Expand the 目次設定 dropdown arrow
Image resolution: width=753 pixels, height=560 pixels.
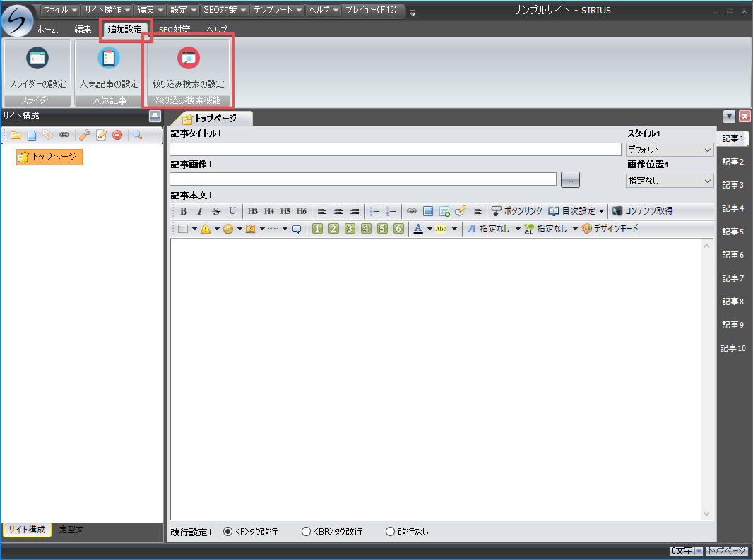pyautogui.click(x=601, y=211)
